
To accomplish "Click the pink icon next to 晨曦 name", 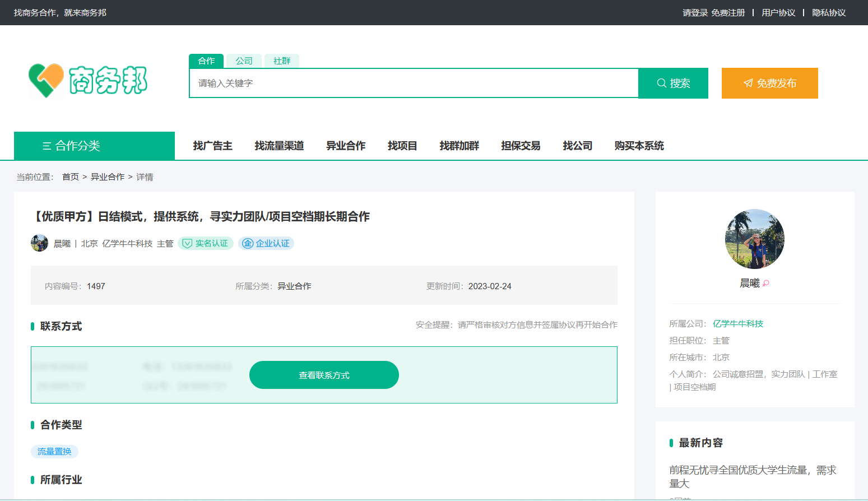I will click(766, 284).
